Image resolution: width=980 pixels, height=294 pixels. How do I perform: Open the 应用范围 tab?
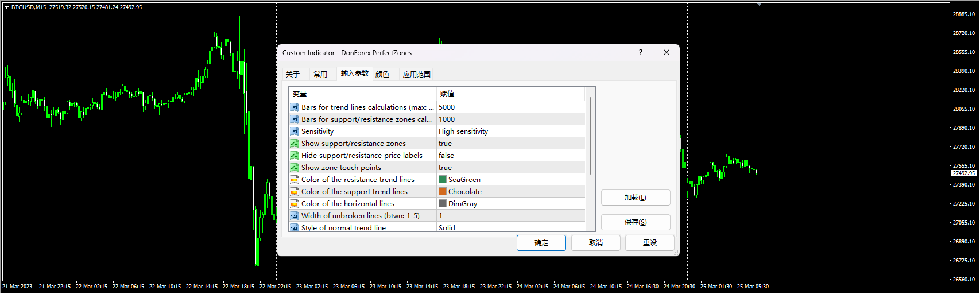coord(417,74)
